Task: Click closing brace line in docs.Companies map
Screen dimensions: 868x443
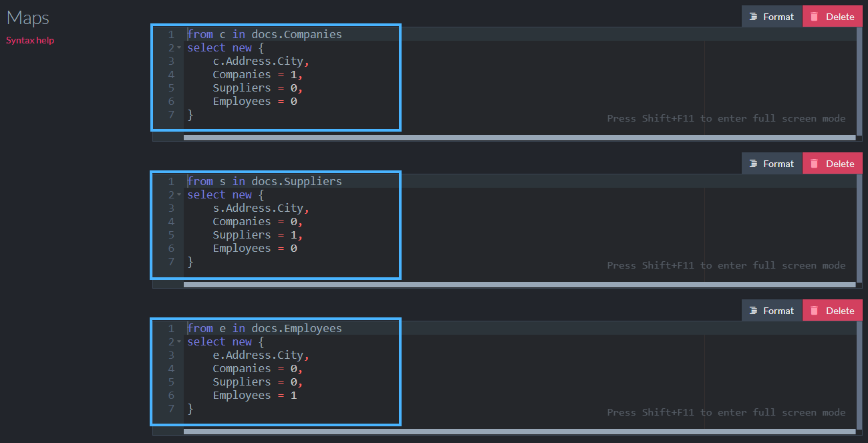Action: [x=190, y=114]
